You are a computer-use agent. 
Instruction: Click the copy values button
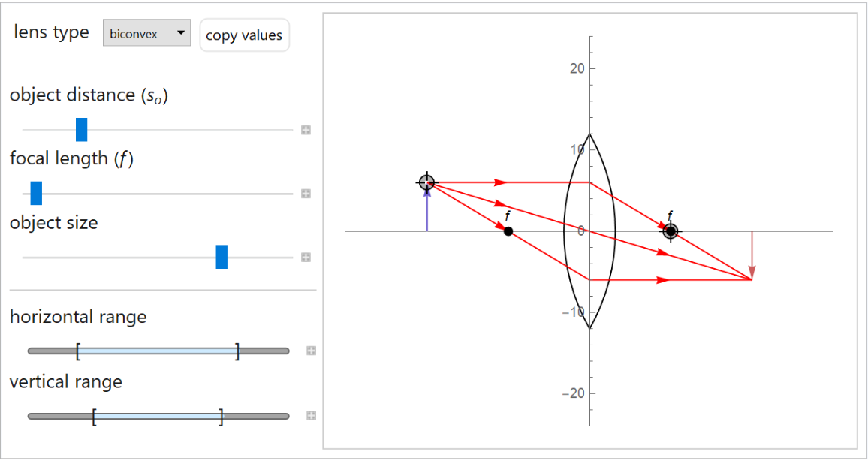pyautogui.click(x=244, y=35)
